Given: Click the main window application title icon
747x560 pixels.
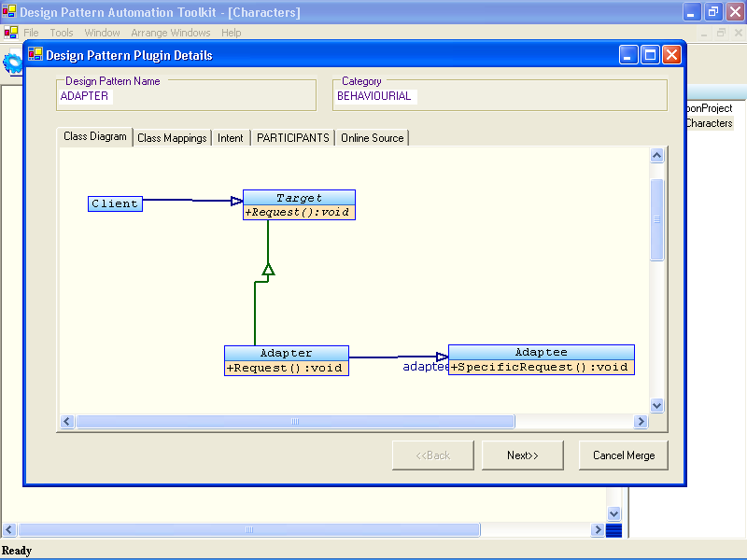Looking at the screenshot, I should tap(9, 11).
